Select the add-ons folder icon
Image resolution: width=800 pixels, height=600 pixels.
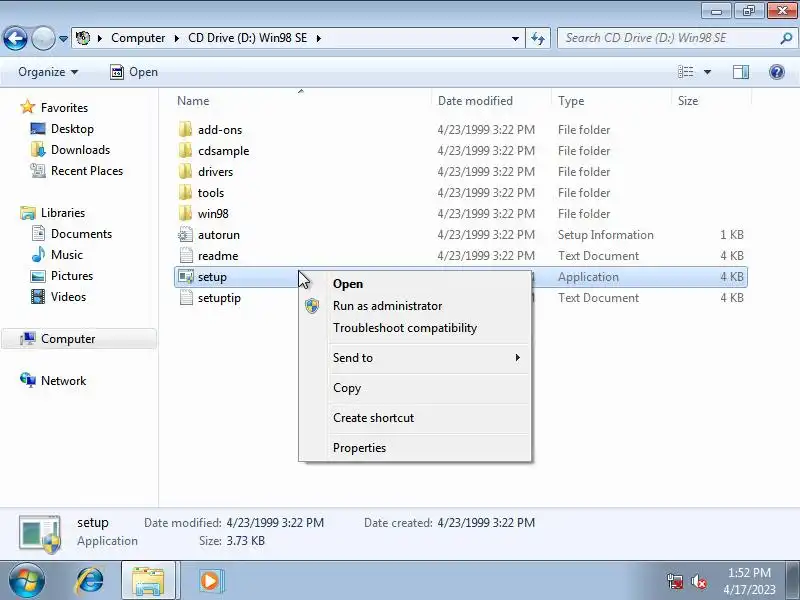[x=185, y=130]
